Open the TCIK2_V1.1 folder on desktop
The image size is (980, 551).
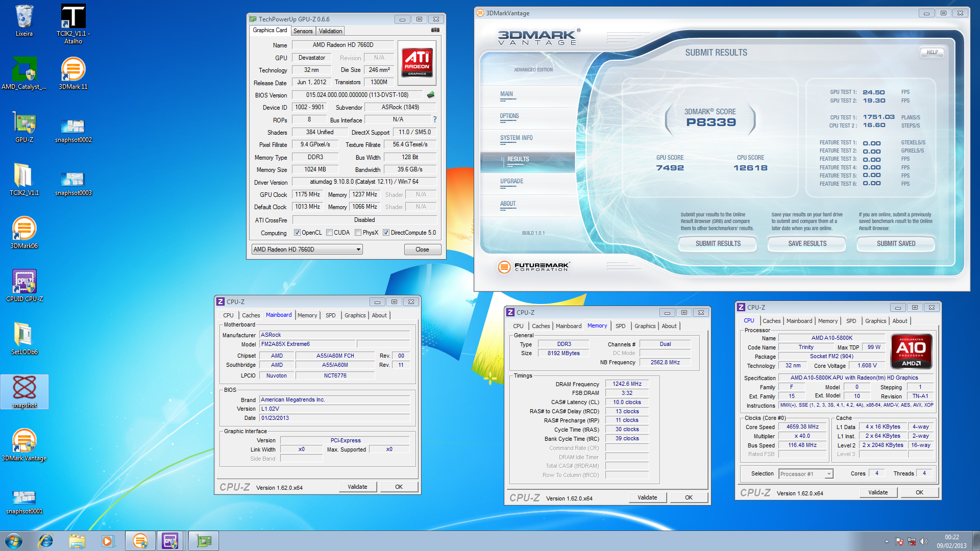24,180
